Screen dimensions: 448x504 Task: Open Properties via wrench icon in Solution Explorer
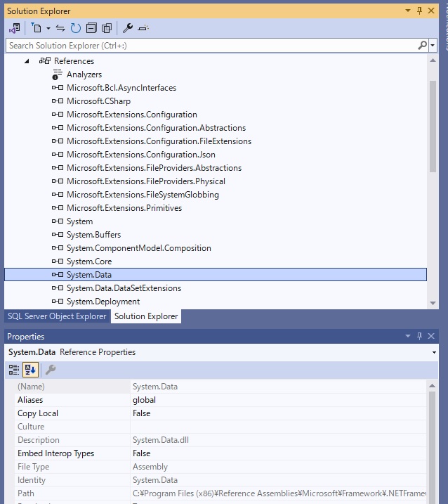(128, 28)
